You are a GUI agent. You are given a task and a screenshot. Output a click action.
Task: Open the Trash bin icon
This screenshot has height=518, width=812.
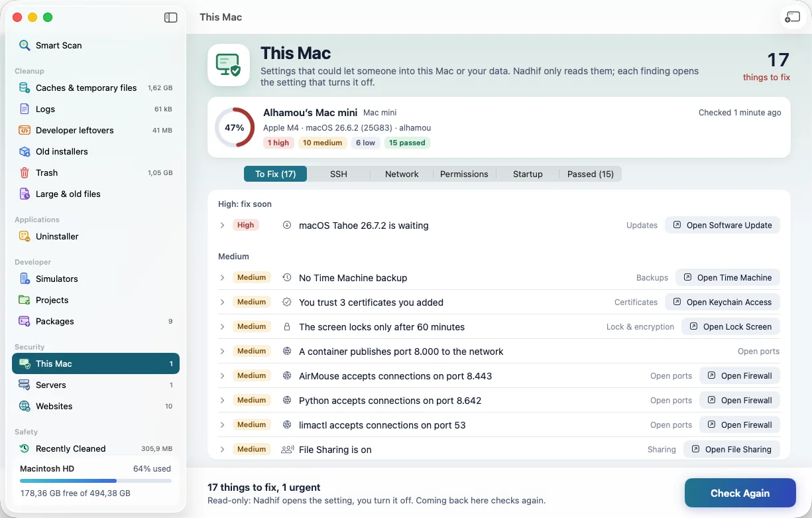(25, 172)
